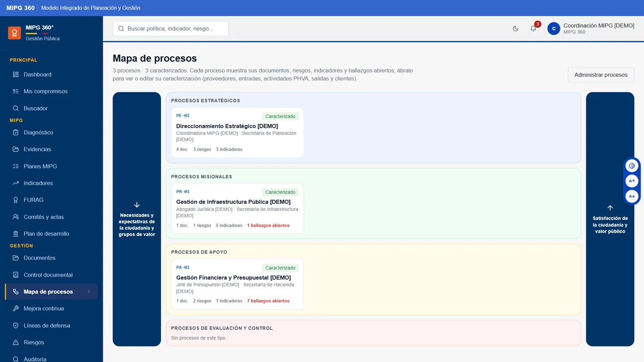
Task: Open Mejora continua section
Action: [51, 308]
